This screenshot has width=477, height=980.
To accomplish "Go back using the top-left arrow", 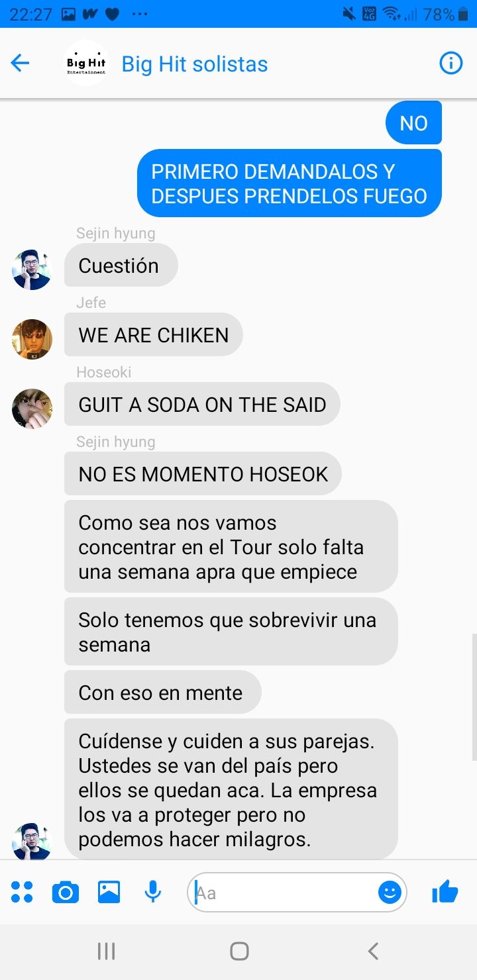I will (x=21, y=64).
